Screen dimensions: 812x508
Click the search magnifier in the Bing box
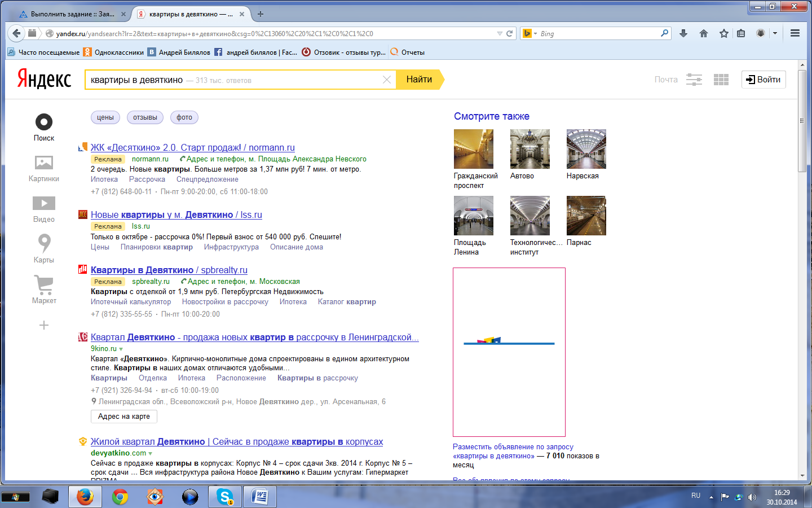(665, 33)
